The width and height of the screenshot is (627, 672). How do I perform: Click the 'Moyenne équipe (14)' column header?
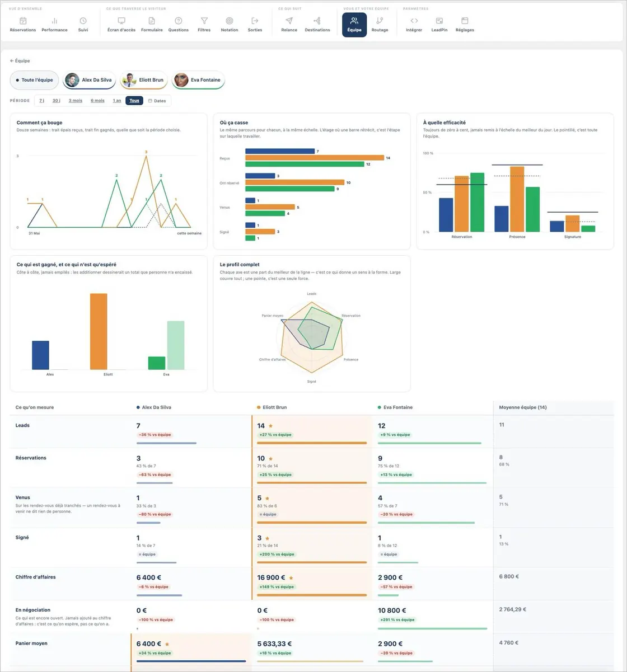tap(523, 407)
